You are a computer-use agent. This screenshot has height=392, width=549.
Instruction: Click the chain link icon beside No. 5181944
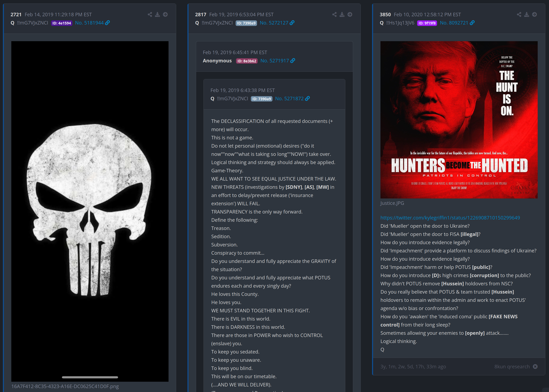click(108, 23)
